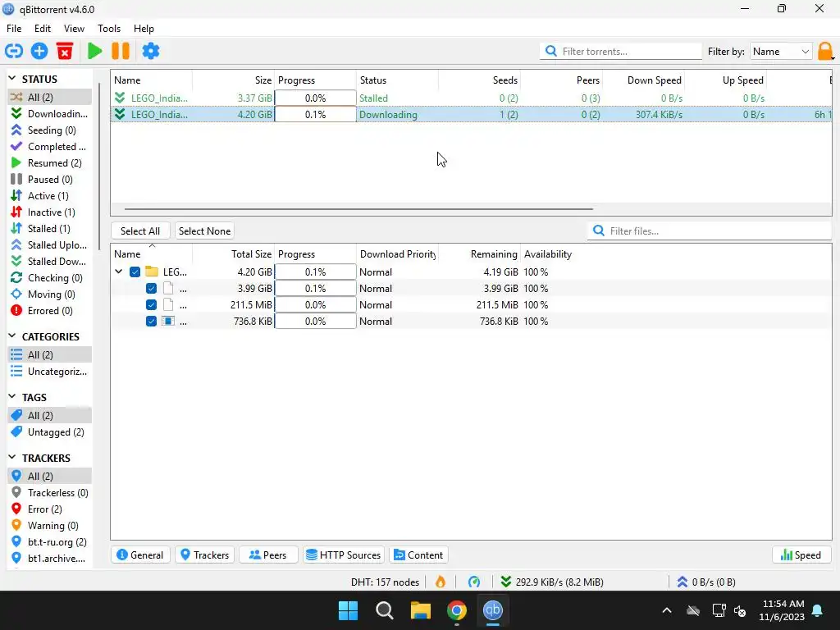Select the Active (1) status filter
The width and height of the screenshot is (840, 630).
pos(49,196)
